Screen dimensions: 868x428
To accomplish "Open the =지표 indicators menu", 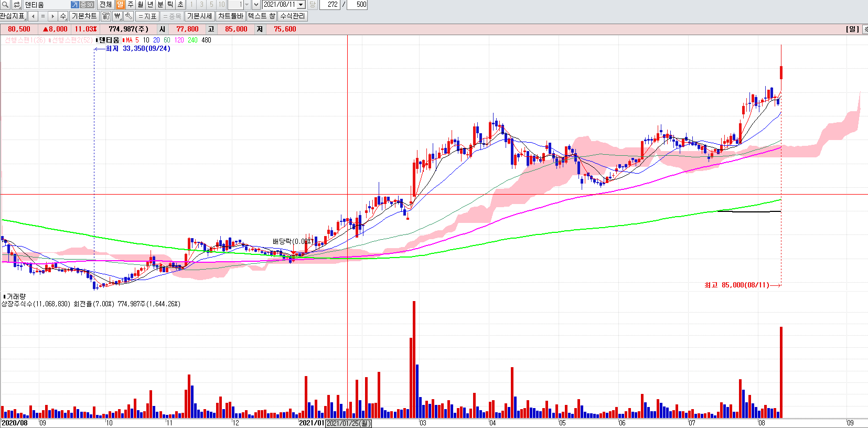I will click(147, 16).
